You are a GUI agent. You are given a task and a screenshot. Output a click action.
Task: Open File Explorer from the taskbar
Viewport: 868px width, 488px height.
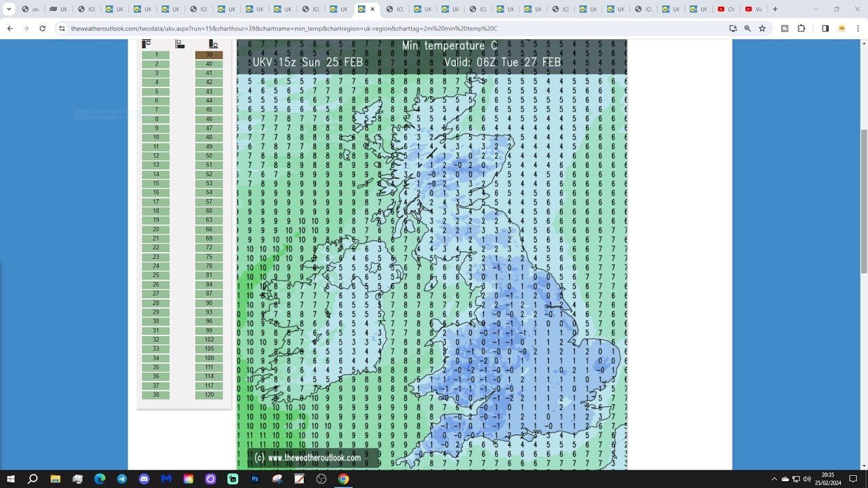tap(56, 479)
